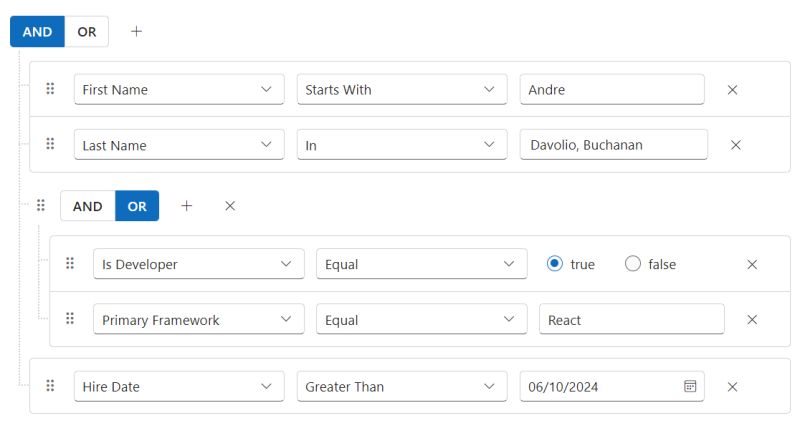Viewport: 800px width, 423px height.
Task: Select AND for the root group
Action: [x=37, y=32]
